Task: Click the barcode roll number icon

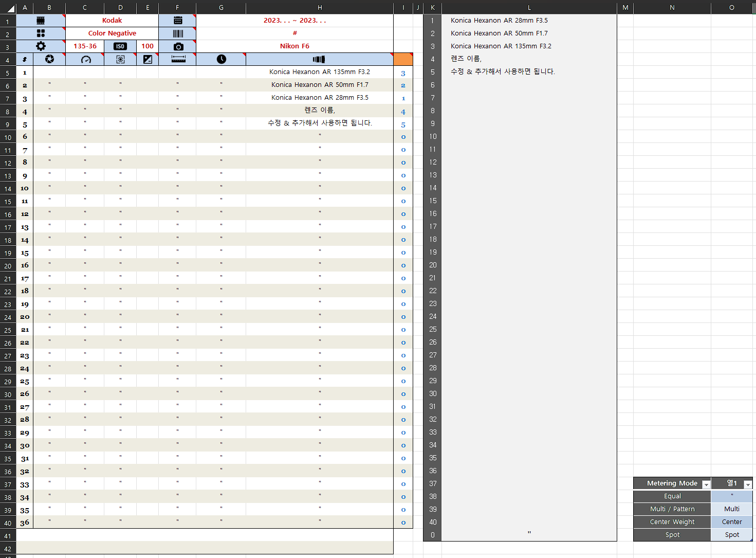Action: [178, 33]
